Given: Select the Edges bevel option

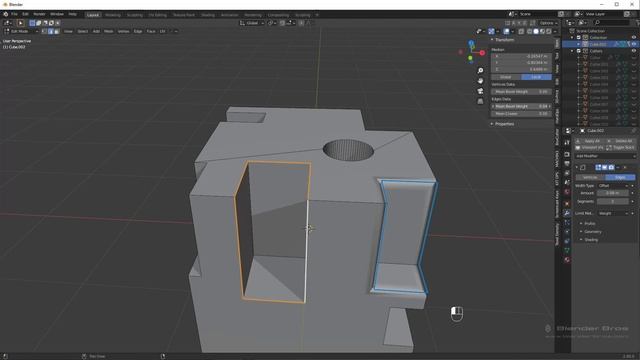Looking at the screenshot, I should (620, 177).
